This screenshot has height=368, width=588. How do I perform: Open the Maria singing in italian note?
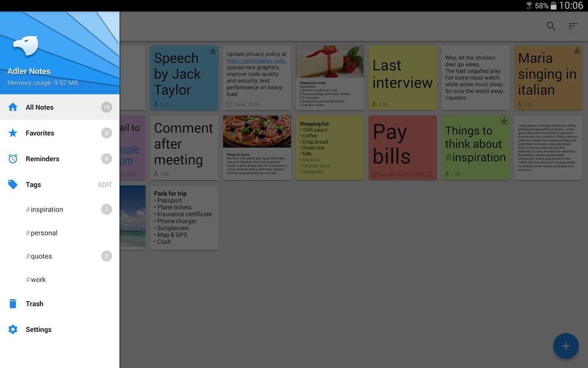548,78
